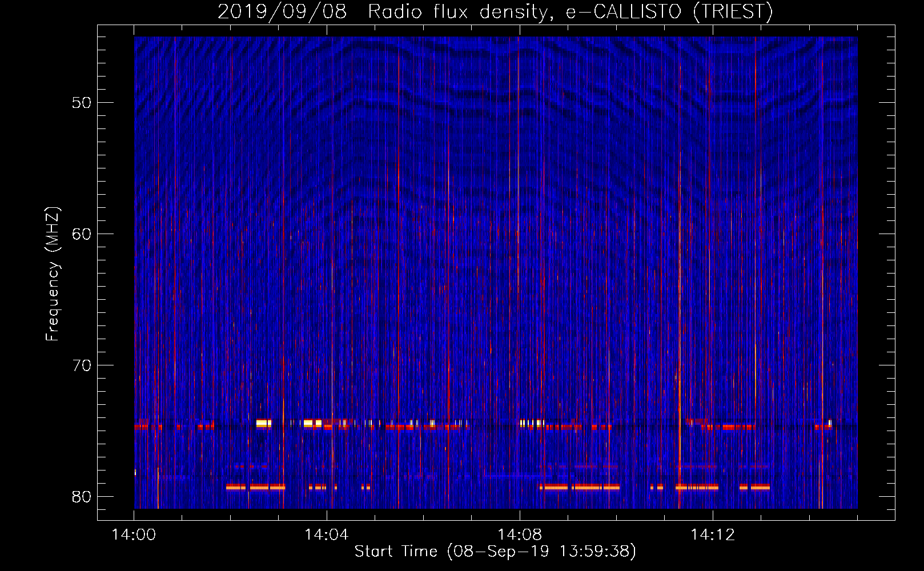Click the '60' frequency tick label

pyautogui.click(x=82, y=234)
